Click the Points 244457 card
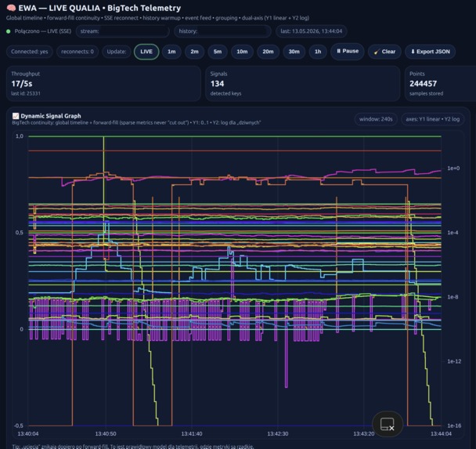Image resolution: width=476 pixels, height=449 pixels. tap(441, 84)
